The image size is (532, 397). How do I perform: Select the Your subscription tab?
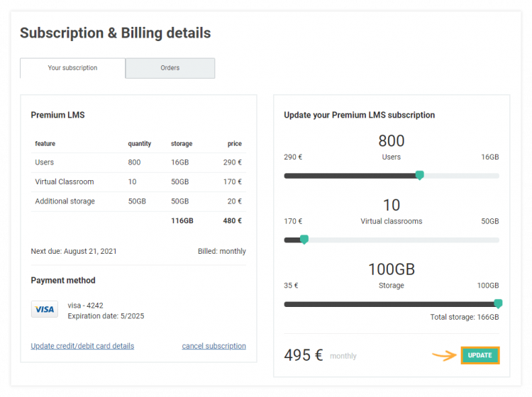[x=72, y=68]
